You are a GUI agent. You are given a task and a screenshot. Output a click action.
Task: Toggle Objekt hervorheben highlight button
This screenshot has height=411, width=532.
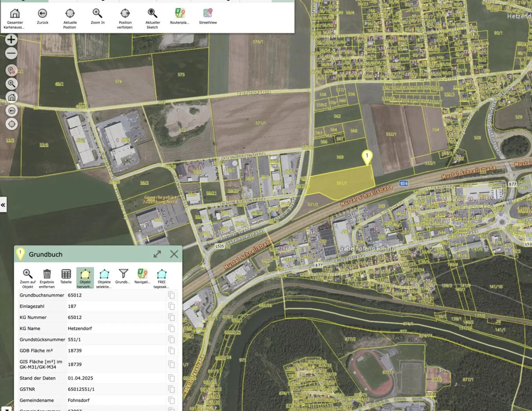[85, 275]
